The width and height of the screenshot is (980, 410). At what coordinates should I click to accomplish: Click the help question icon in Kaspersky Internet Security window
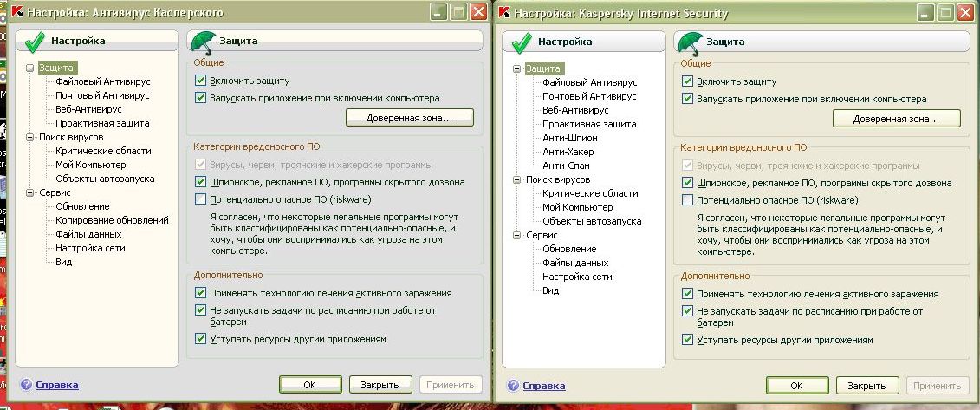[x=513, y=386]
